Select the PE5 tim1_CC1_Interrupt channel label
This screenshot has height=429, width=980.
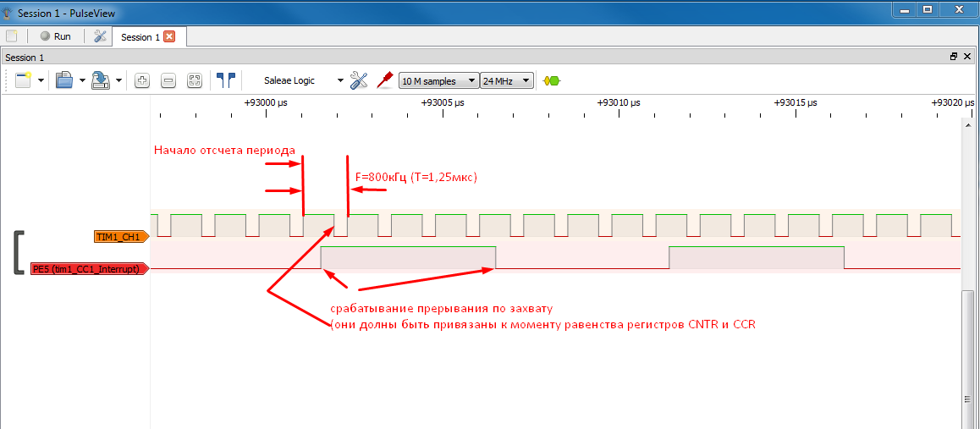coord(88,268)
